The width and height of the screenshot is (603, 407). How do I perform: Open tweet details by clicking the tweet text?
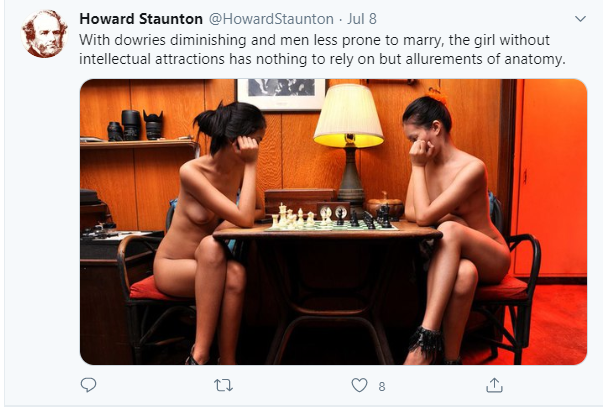coord(322,49)
